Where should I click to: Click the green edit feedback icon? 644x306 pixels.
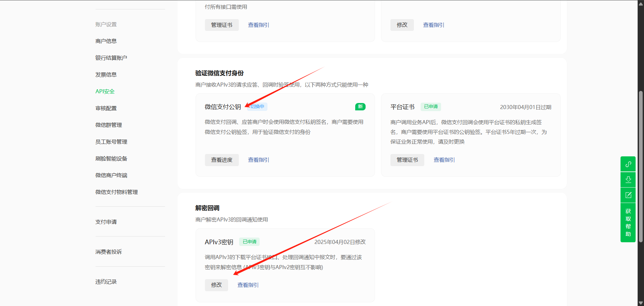[628, 195]
